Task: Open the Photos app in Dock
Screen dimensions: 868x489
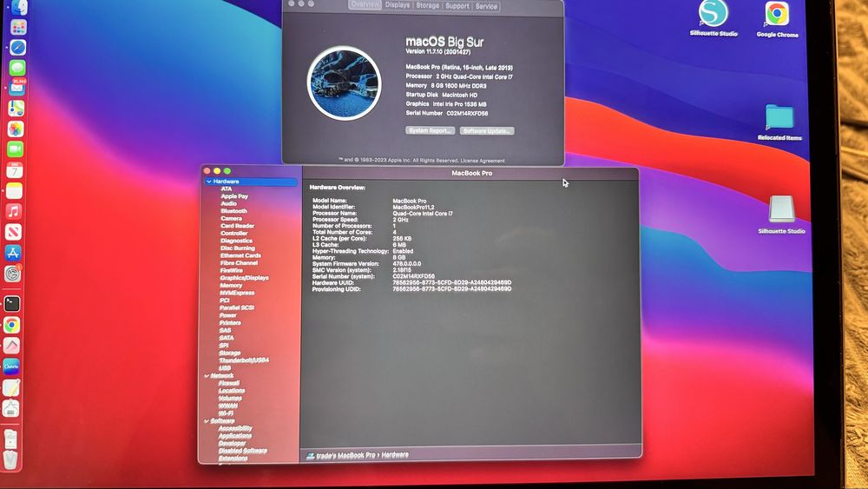Action: (16, 129)
